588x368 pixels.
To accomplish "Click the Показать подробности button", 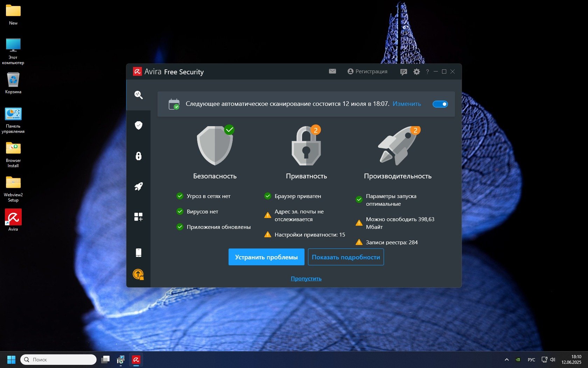I will (345, 257).
